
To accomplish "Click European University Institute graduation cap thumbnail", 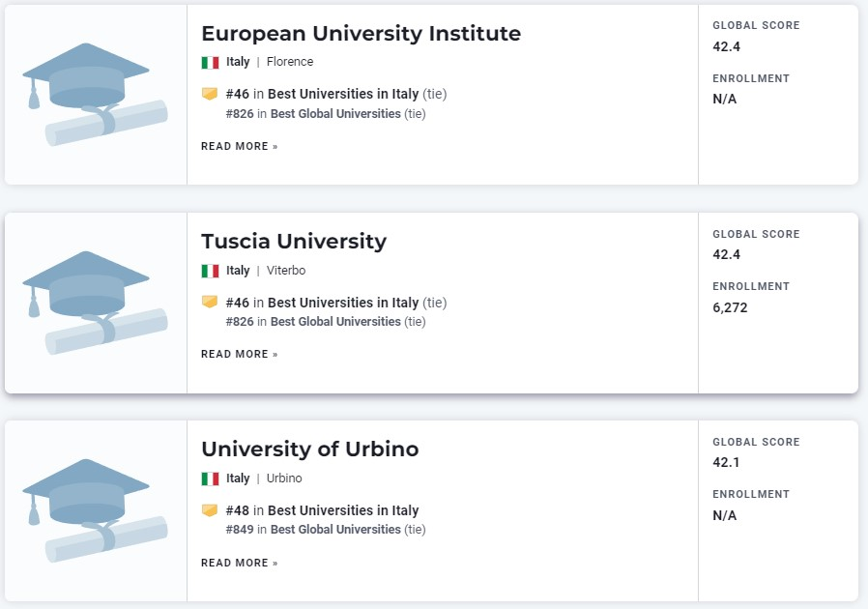I will pos(95,94).
